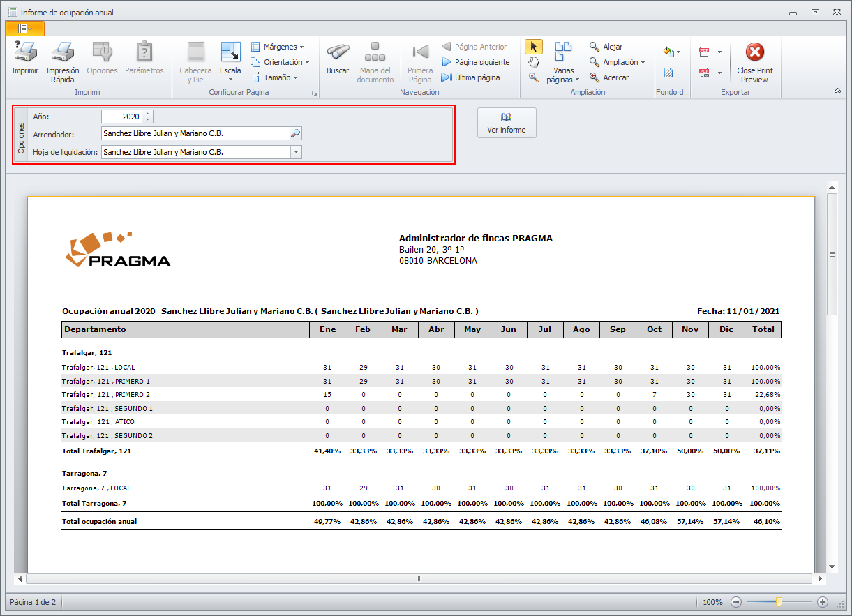Increase the Año value with the up arrow

pos(147,114)
